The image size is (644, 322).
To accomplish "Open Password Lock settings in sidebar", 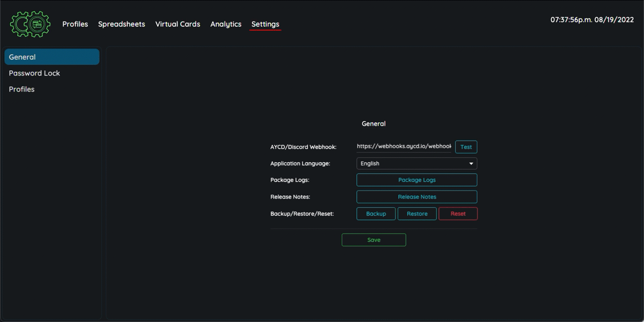I will [x=34, y=73].
